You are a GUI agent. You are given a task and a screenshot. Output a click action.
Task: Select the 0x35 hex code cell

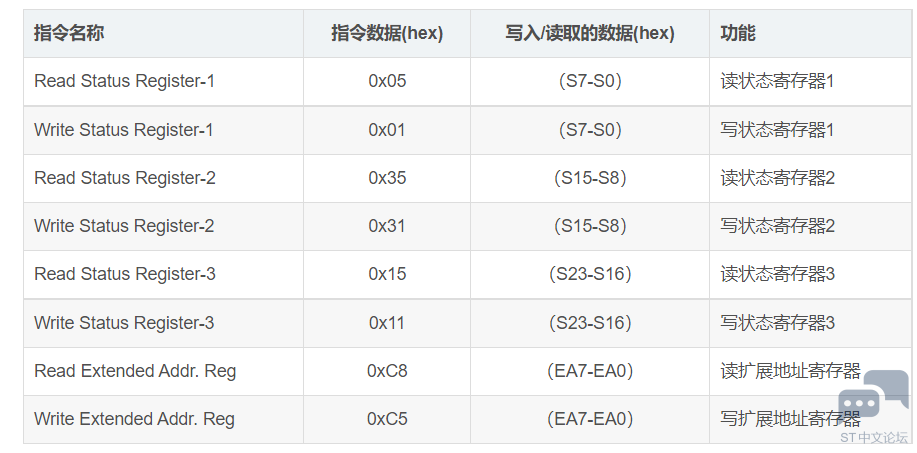pos(387,178)
